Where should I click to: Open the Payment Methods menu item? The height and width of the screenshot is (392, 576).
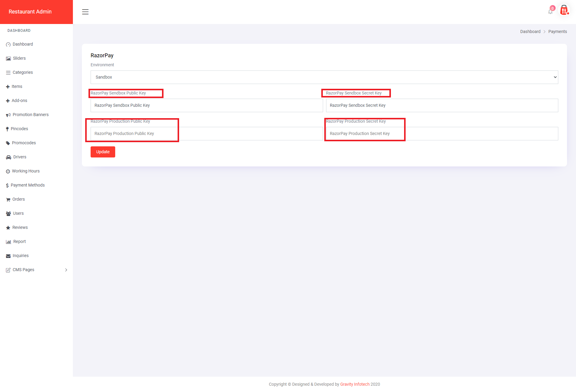pyautogui.click(x=28, y=185)
